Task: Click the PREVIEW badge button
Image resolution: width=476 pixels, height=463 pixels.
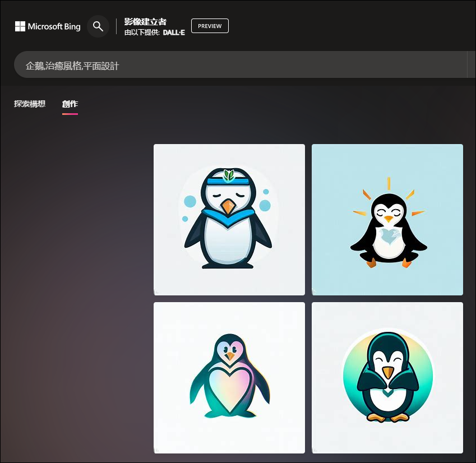Action: 210,26
